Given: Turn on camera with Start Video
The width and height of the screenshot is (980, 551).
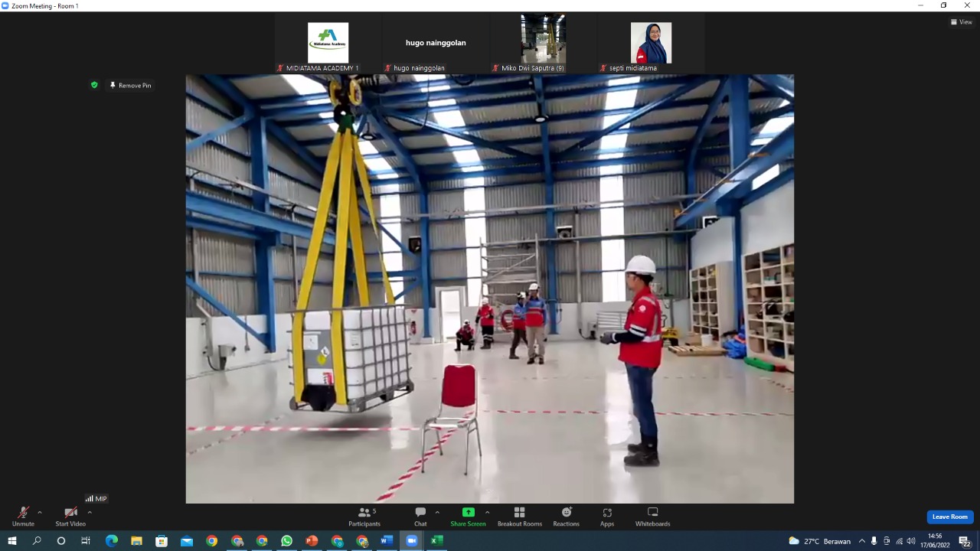Looking at the screenshot, I should pyautogui.click(x=70, y=517).
